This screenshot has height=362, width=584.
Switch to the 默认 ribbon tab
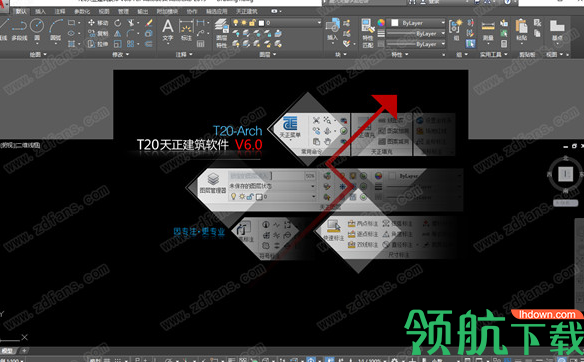tap(21, 12)
